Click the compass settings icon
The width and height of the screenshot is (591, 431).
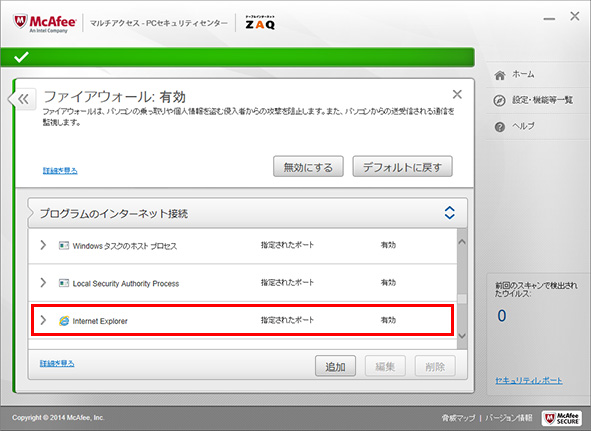(499, 101)
